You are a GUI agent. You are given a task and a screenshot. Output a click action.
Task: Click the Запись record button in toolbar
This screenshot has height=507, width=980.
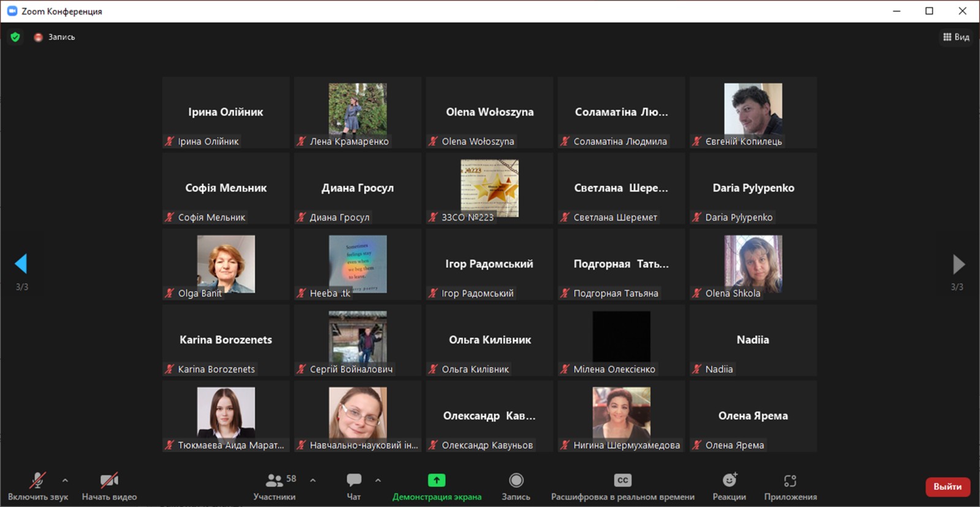[516, 486]
